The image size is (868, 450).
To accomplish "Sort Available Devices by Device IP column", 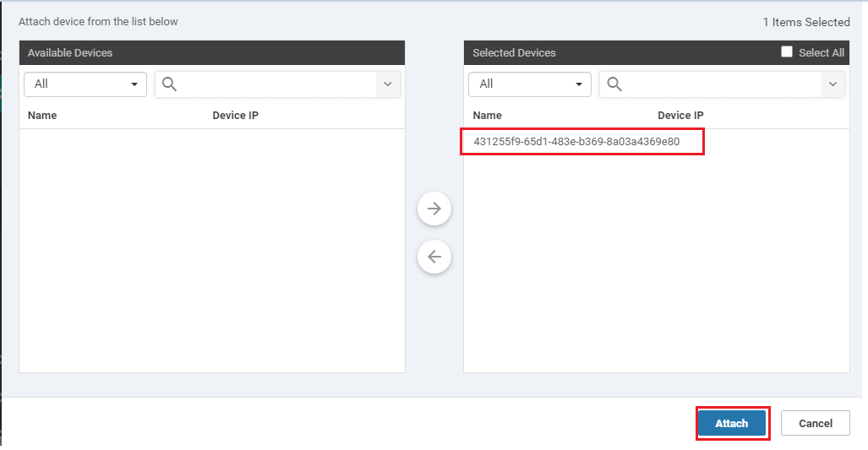I will (x=235, y=116).
